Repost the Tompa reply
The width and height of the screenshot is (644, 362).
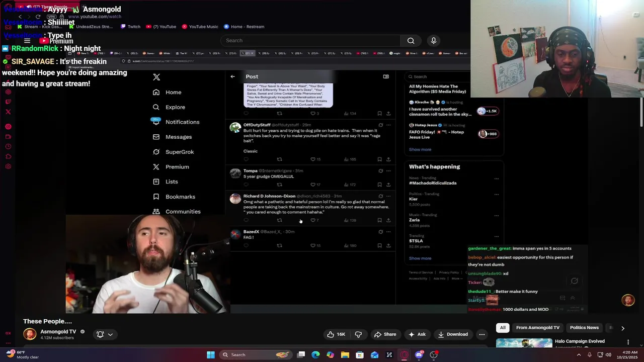tap(279, 185)
